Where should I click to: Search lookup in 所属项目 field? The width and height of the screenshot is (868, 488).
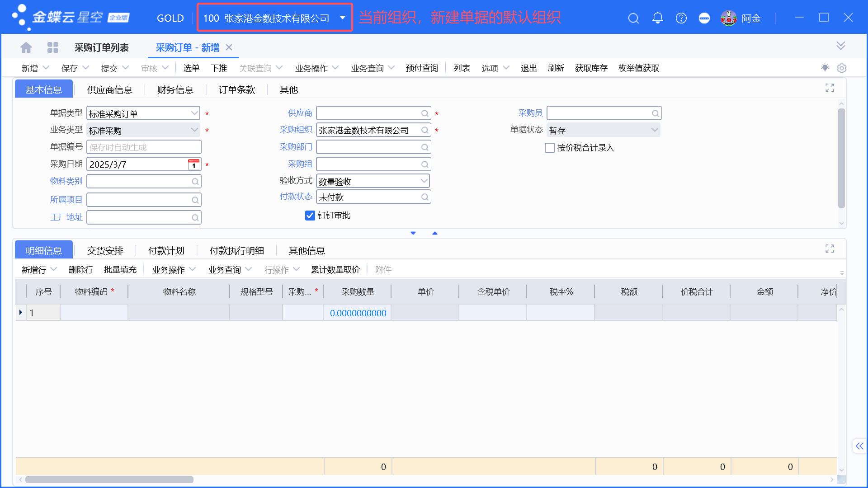pos(195,200)
